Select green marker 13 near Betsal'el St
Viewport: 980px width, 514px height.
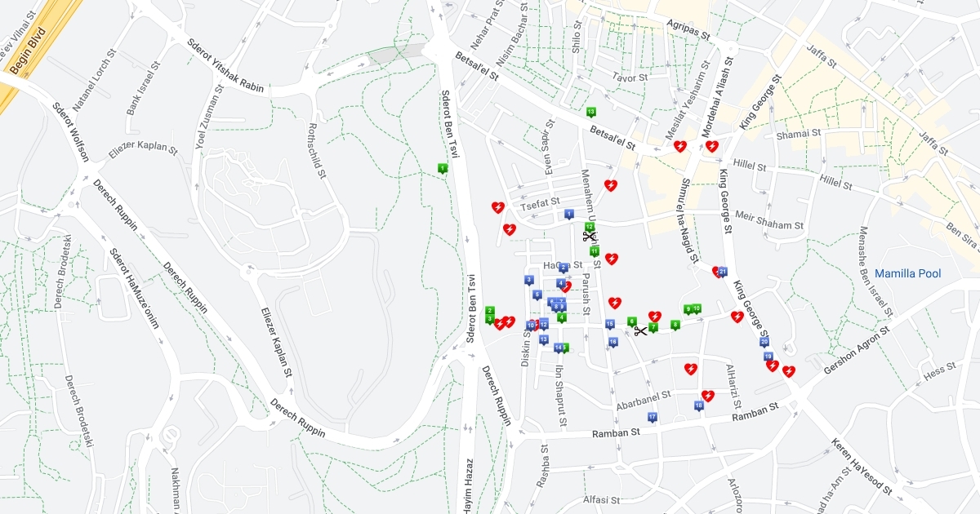tap(590, 112)
